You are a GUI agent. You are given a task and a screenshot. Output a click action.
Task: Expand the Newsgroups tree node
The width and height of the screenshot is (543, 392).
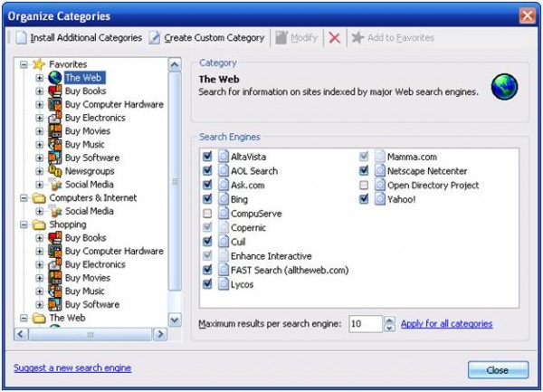coord(40,171)
